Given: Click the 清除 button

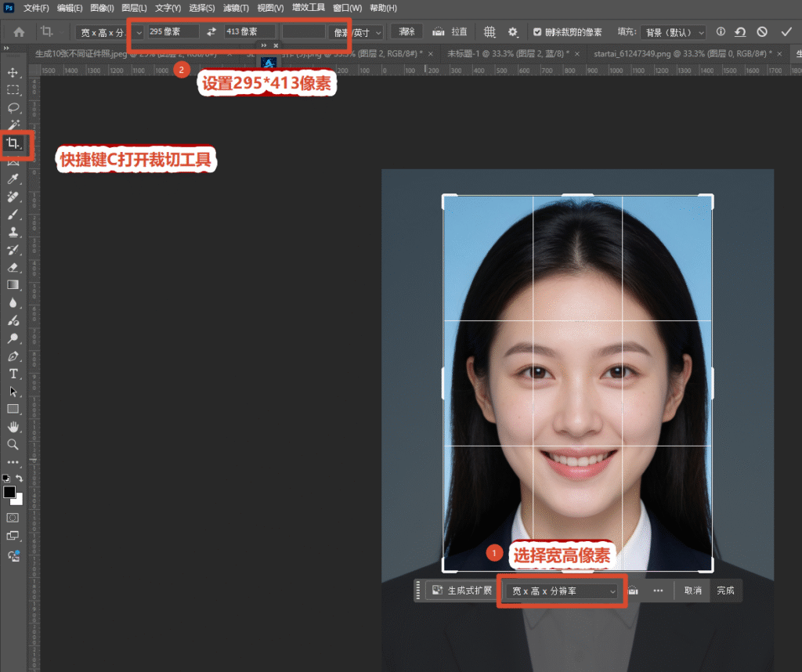Looking at the screenshot, I should [406, 31].
